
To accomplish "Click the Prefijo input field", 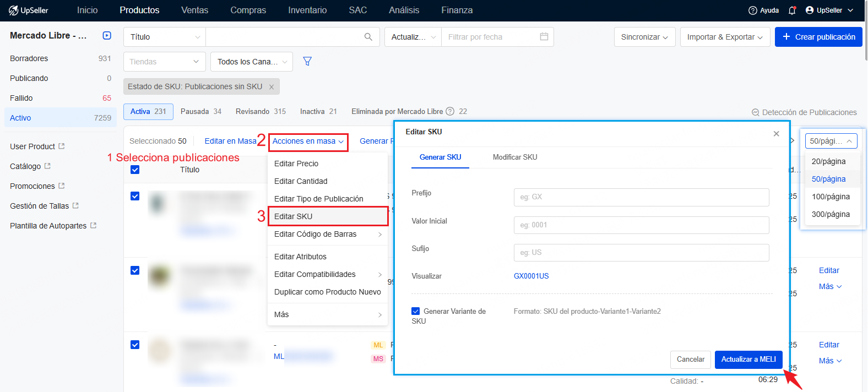I will click(641, 197).
